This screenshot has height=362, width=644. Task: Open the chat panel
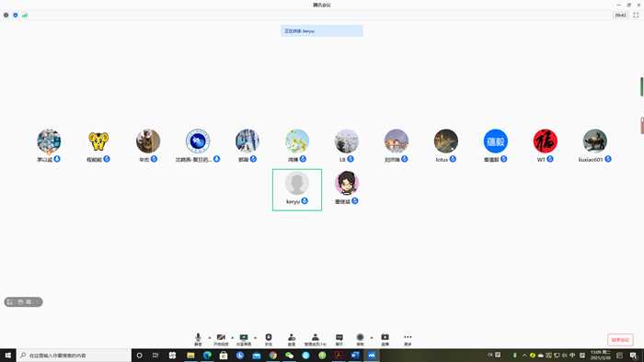pyautogui.click(x=339, y=339)
